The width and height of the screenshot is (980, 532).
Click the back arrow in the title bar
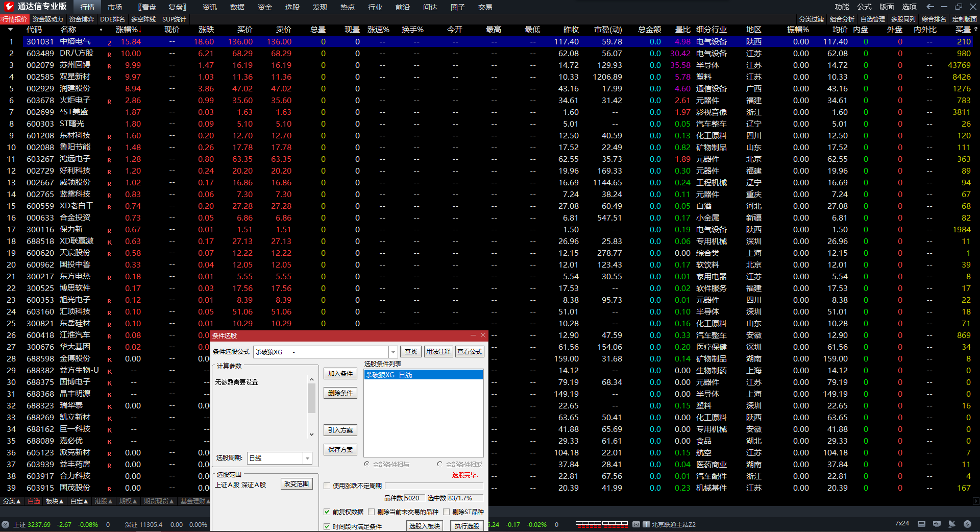coord(930,7)
